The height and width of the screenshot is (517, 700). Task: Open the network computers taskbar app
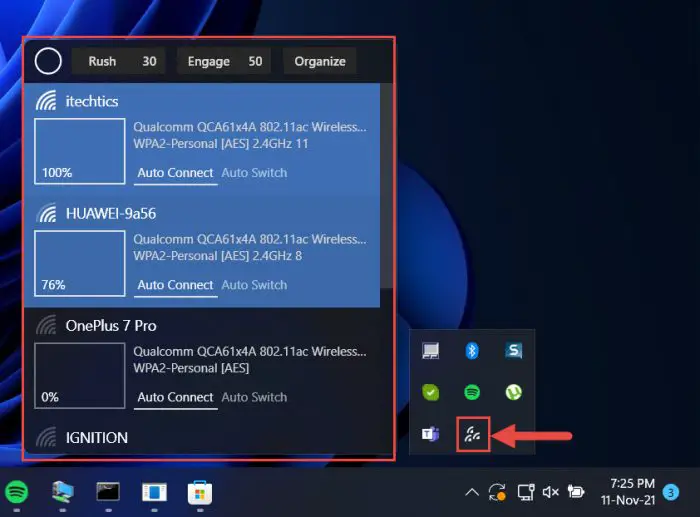coord(62,492)
